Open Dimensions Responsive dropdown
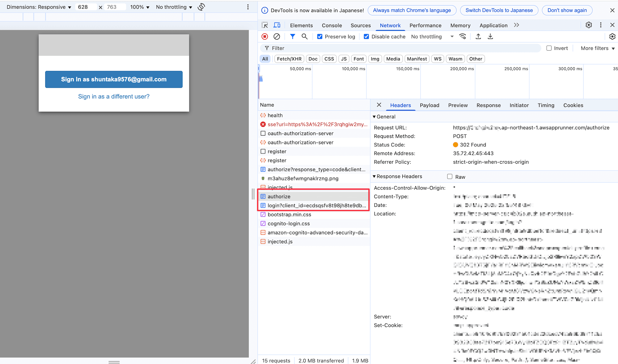The width and height of the screenshot is (618, 364). coord(39,7)
